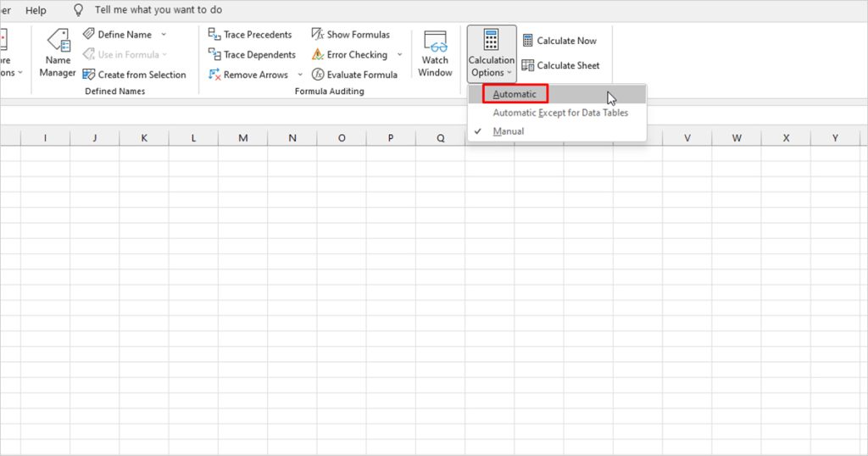Open the Use in Formula dropdown arrow
The height and width of the screenshot is (456, 868).
pyautogui.click(x=164, y=55)
